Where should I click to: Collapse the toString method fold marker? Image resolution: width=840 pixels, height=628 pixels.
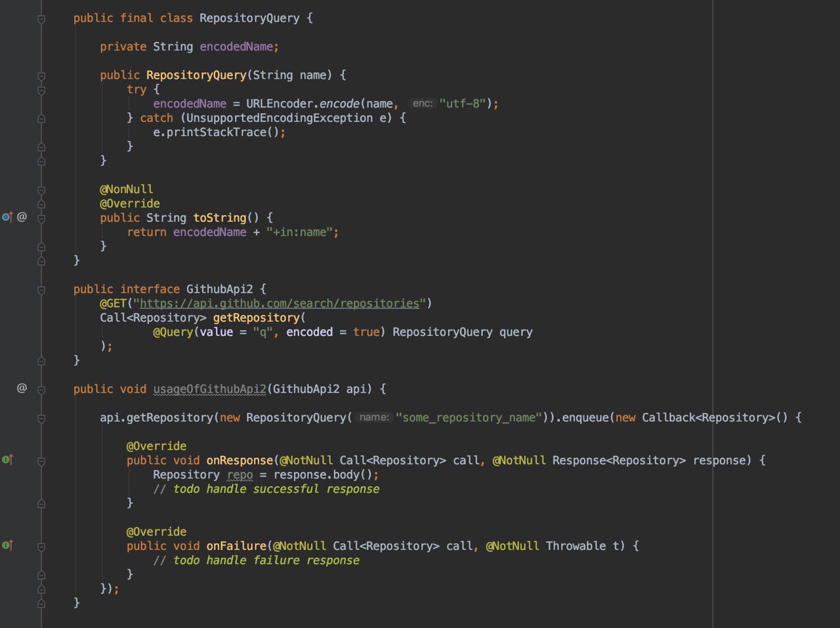tap(41, 219)
